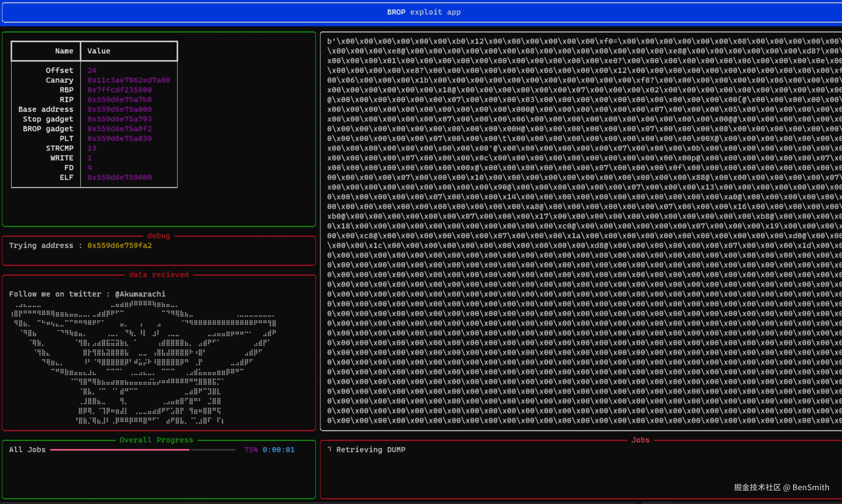
Task: Click the PLT address 0x559d6e75a030
Action: [119, 139]
